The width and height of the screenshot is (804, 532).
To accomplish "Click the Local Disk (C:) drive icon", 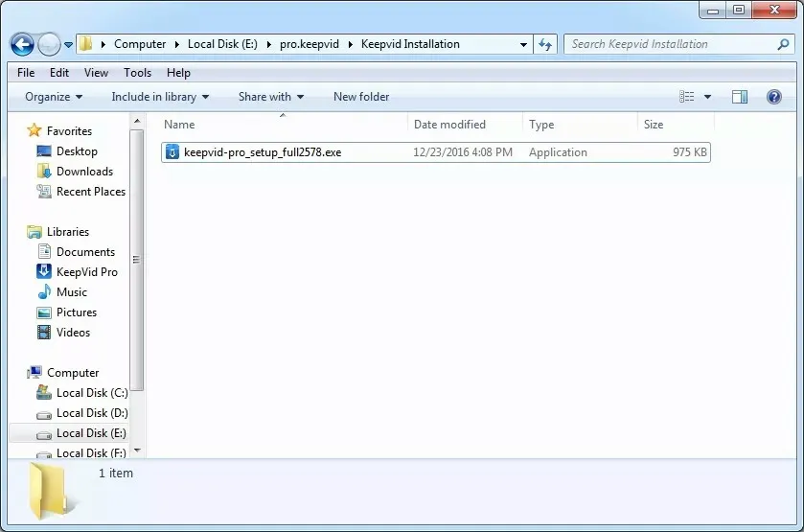I will 44,392.
